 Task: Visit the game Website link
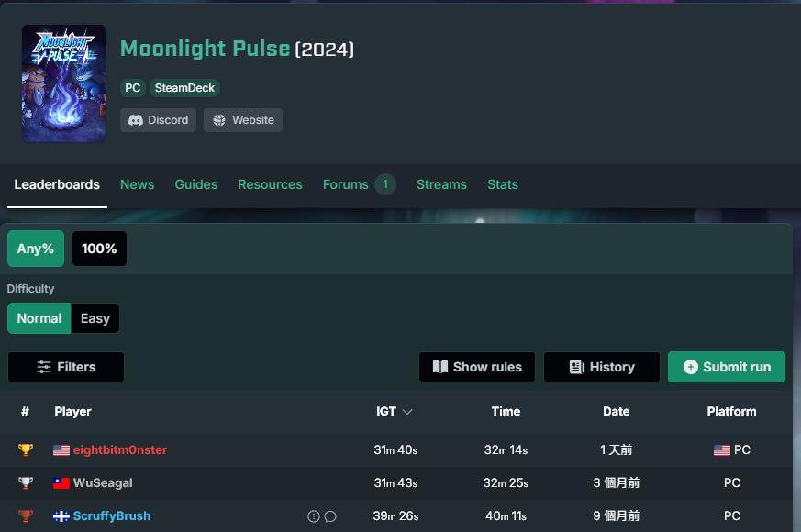243,120
